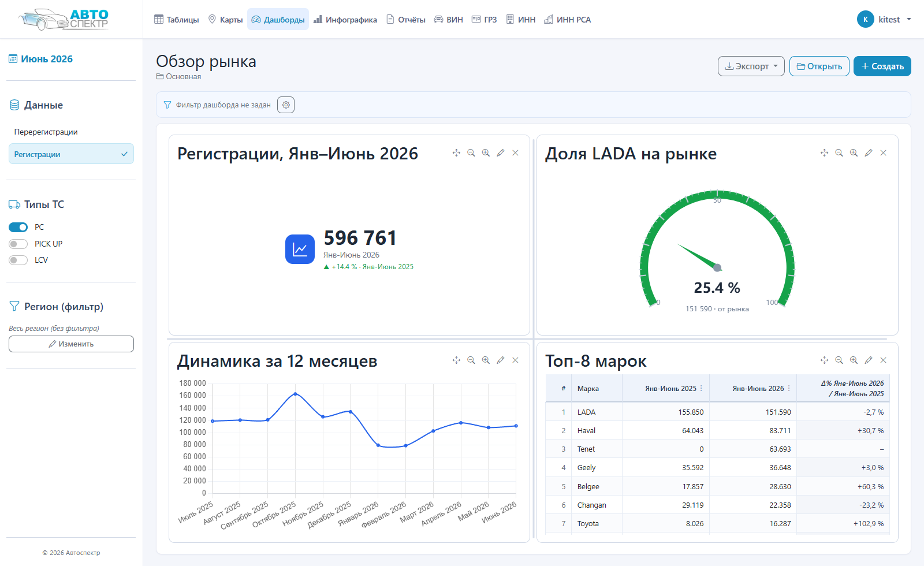Zoom out the Регистрации, Янв–Июнь 2026 widget

471,153
